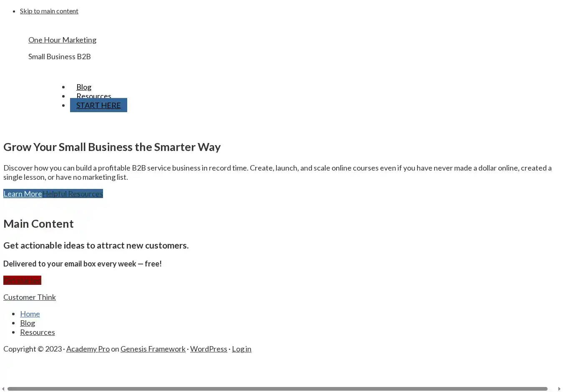Go to Home in the footer menu
The image size is (563, 392).
pos(30,314)
